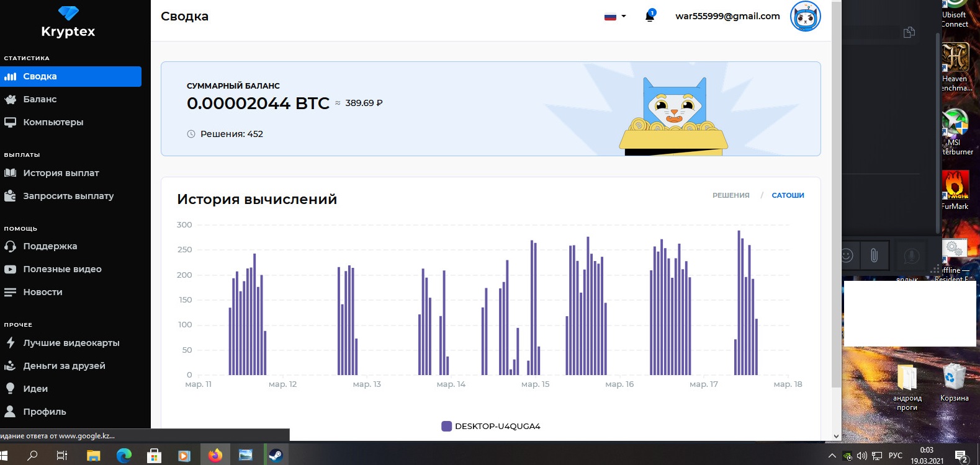Open Полезные видео section
Screen dimensions: 980x465
point(62,269)
